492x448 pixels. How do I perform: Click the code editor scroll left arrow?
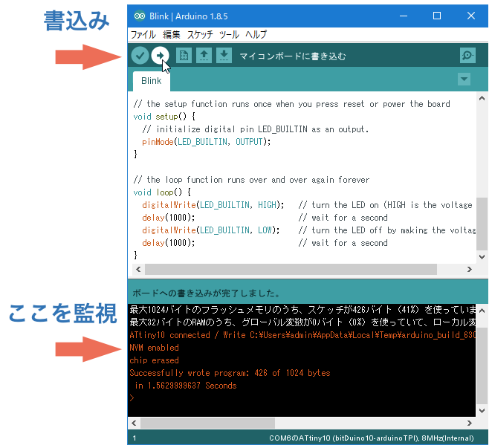click(x=138, y=269)
